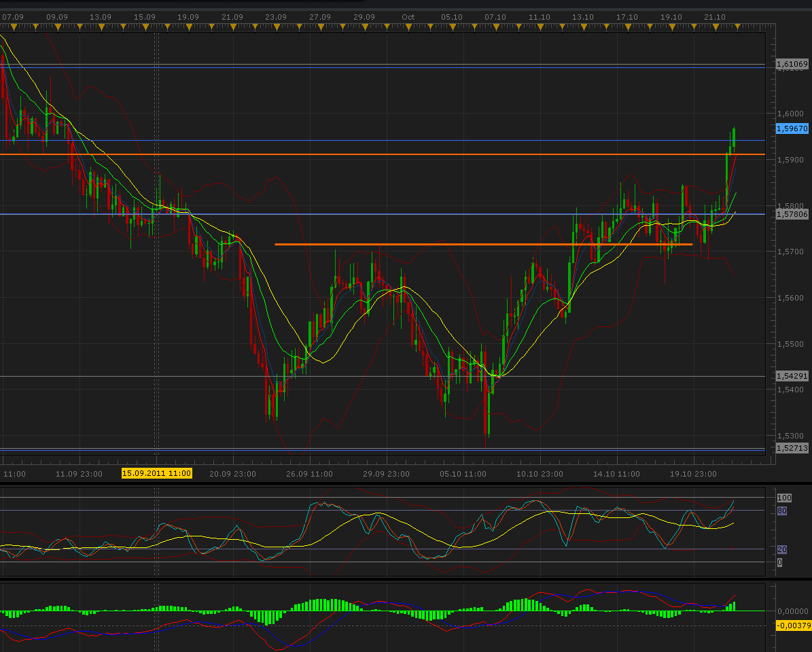Click the triangle marker below 13.09 date
Viewport: 812px width, 652px height.
pos(101,27)
